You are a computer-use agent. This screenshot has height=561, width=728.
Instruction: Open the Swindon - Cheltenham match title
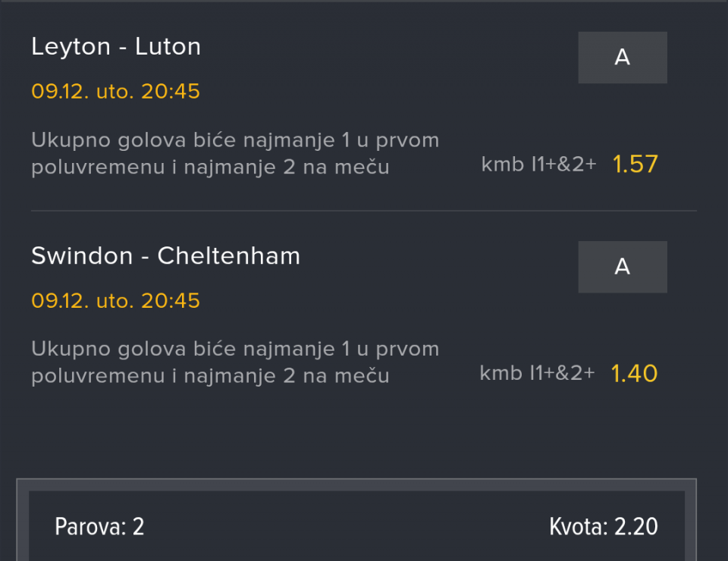point(165,256)
